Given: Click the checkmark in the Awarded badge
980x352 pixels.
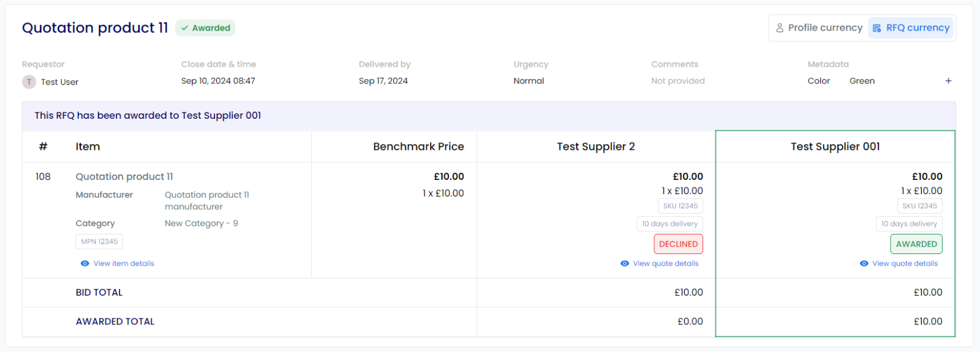Looking at the screenshot, I should pos(184,28).
